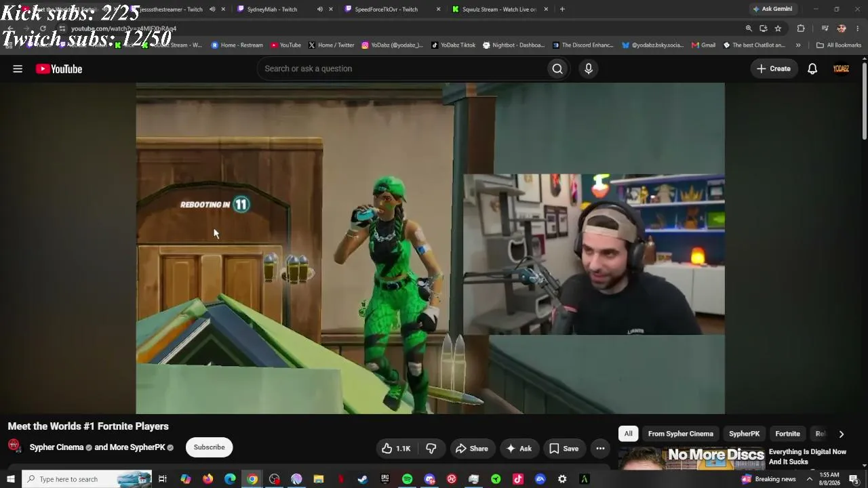Screen dimensions: 868x488
Task: Open File Explorer from the taskbar
Action: [319, 479]
